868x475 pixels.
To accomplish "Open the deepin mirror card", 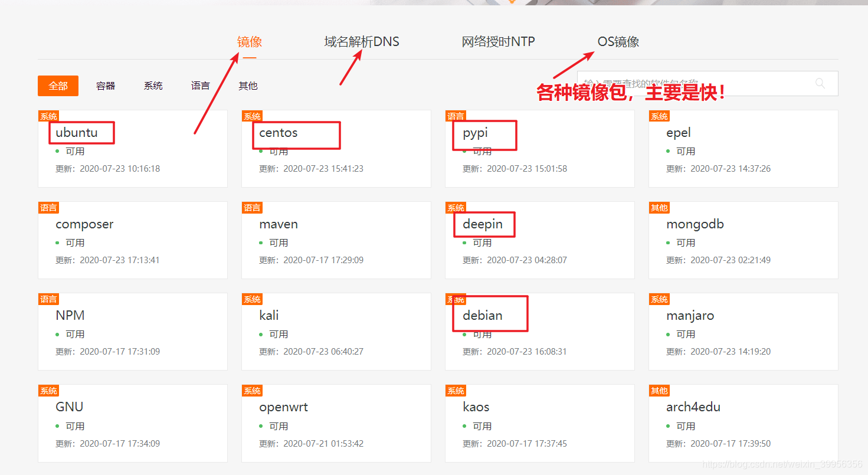I will click(x=484, y=224).
